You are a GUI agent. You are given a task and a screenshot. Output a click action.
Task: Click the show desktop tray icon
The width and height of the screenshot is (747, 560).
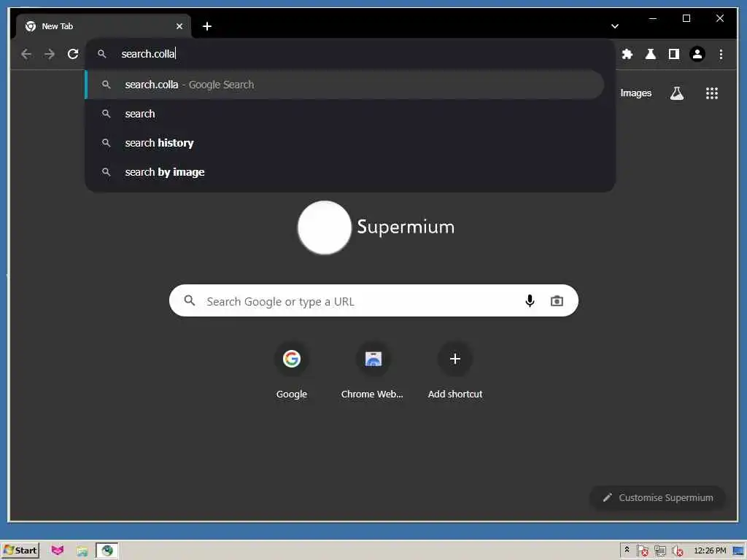(x=738, y=551)
